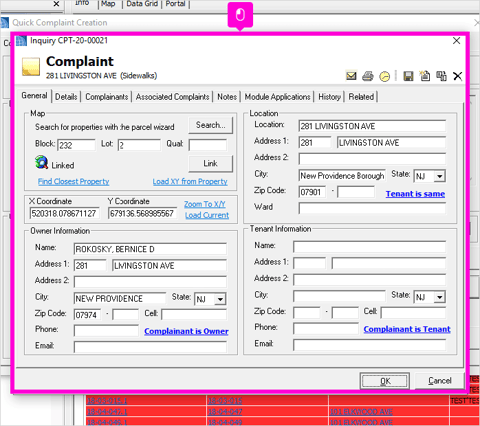Image resolution: width=480 pixels, height=426 pixels.
Task: Expand the Tenant Information State dropdown
Action: coord(440,297)
